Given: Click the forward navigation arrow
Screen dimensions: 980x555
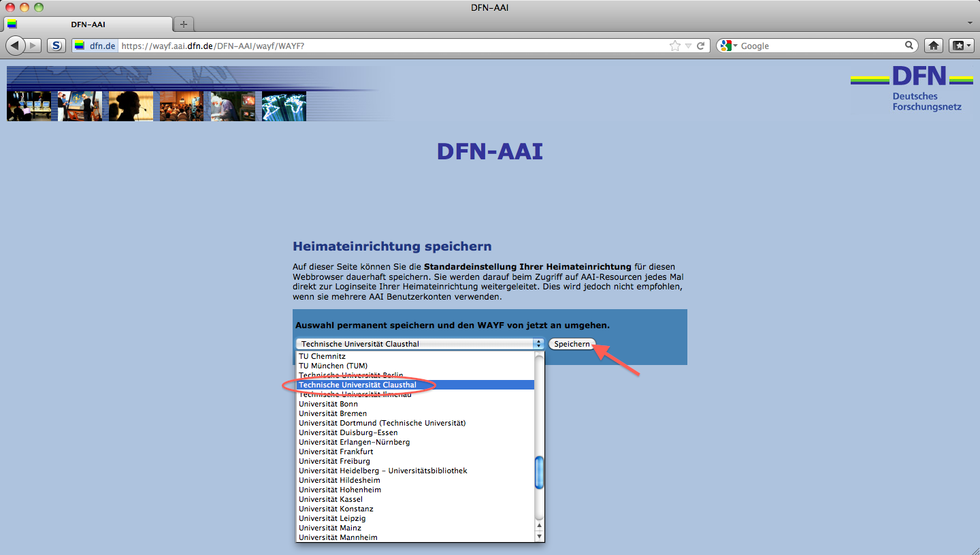Looking at the screenshot, I should coord(33,46).
